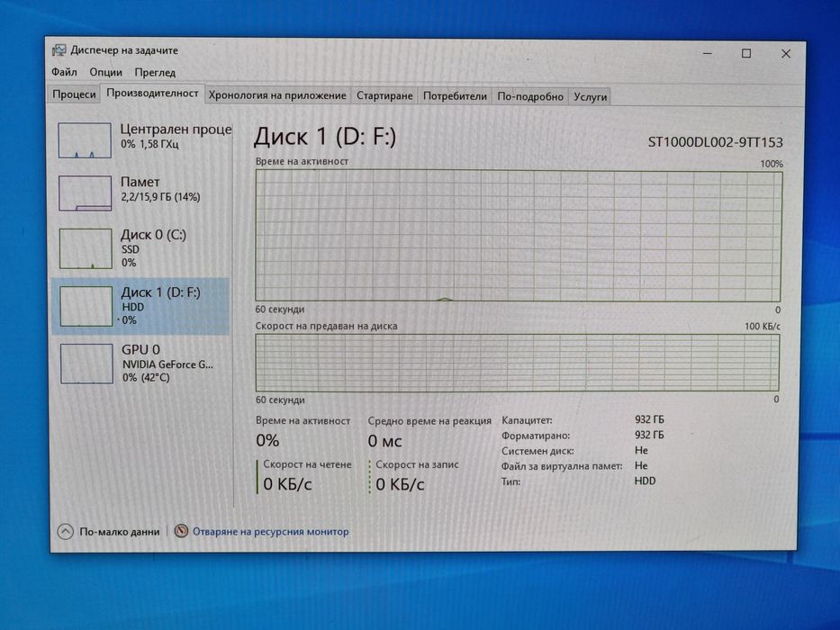Click the Тип HDD value
The image size is (840, 630).
pos(645,481)
